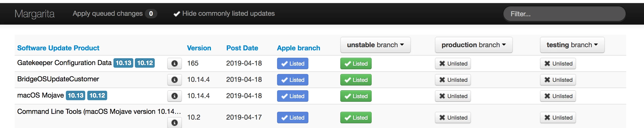Viewport: 644px width, 128px height.
Task: Click the 10.12 tag on Gatekeeper row
Action: 145,63
